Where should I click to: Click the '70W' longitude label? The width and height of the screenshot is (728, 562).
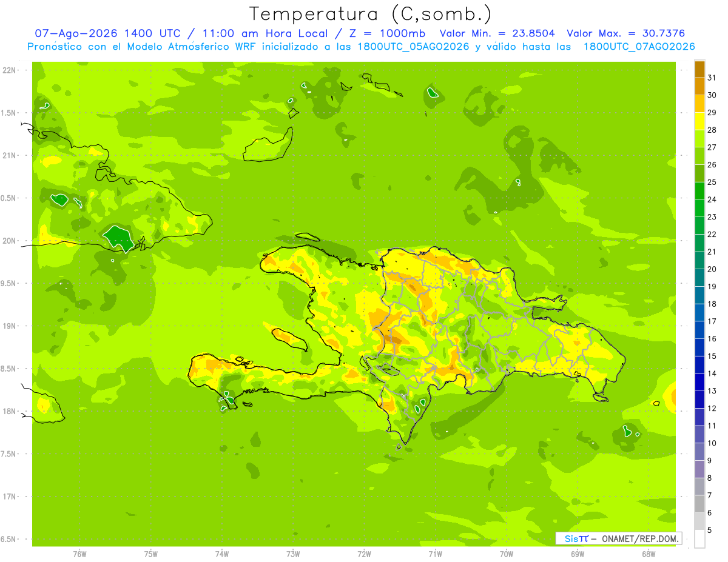pos(507,554)
